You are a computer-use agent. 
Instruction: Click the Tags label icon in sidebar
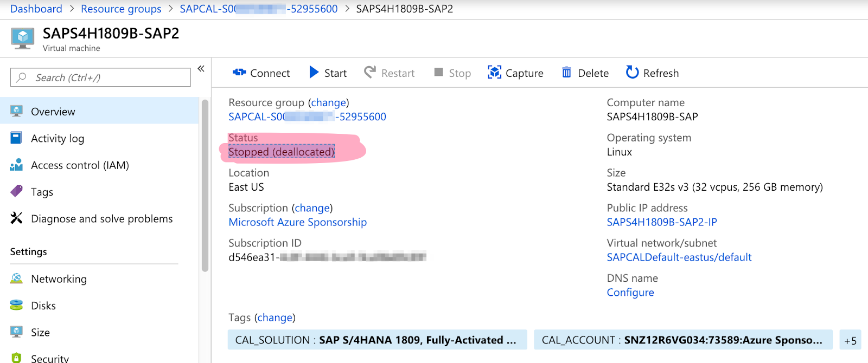(x=17, y=191)
